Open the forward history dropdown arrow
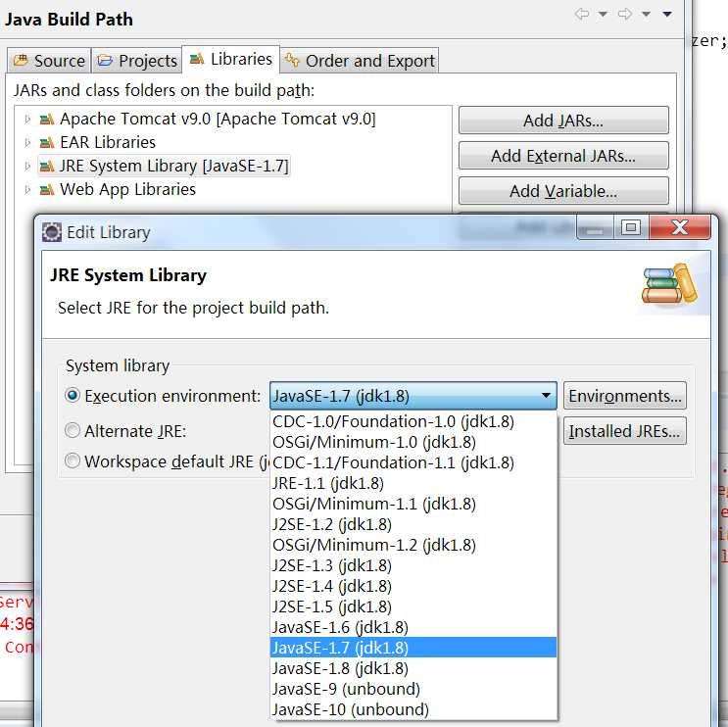Viewport: 728px width, 727px height. 646,15
